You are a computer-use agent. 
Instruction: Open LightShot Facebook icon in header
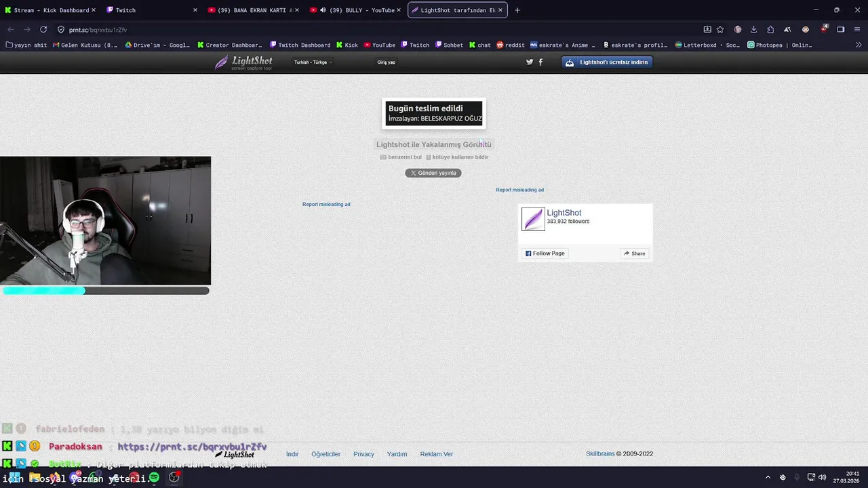pyautogui.click(x=540, y=62)
